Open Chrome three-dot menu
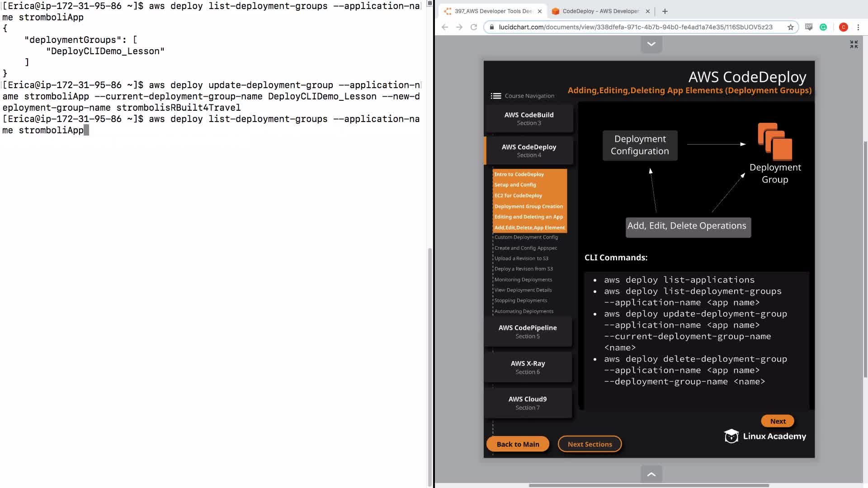The image size is (868, 488). coord(858,27)
